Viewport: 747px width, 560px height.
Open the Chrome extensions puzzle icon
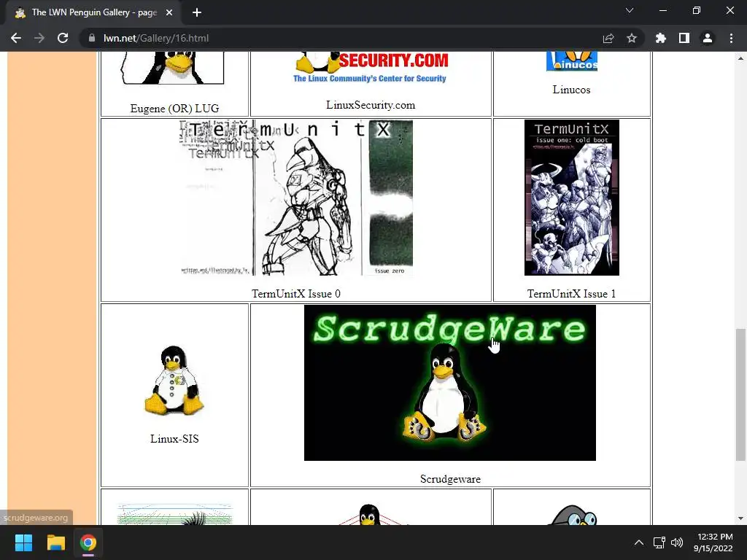[x=661, y=38]
